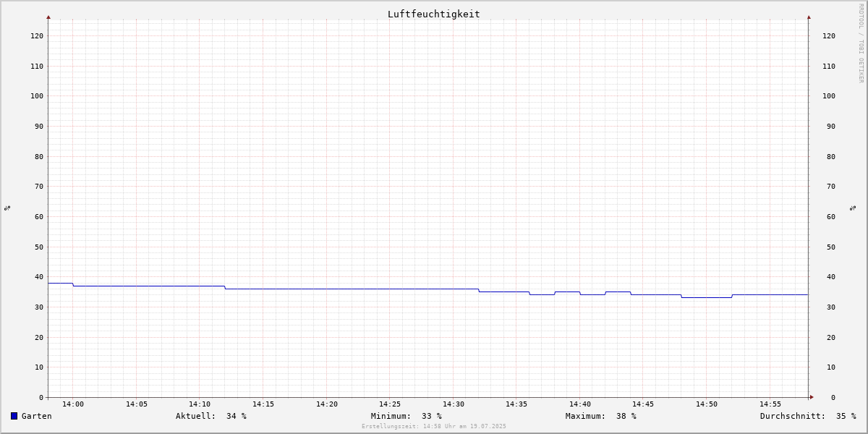Click the 14:25 time axis label
This screenshot has height=434, width=868.
click(x=390, y=404)
